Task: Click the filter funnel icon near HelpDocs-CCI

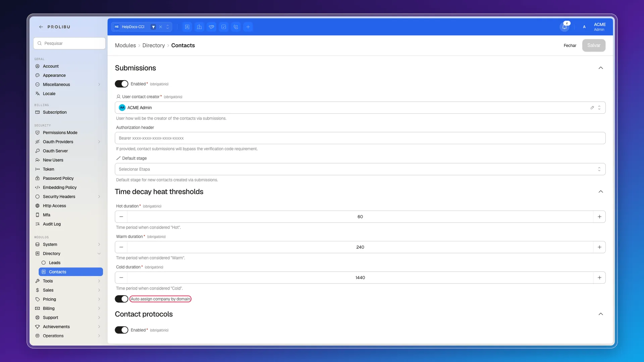Action: (153, 27)
